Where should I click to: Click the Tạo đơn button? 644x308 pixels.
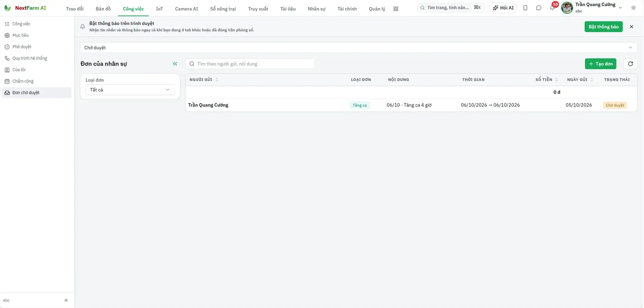(x=601, y=64)
